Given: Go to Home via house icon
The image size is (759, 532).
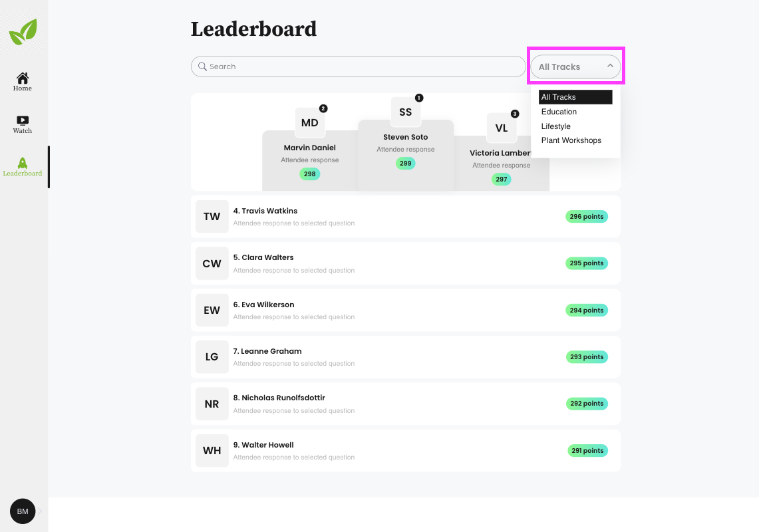Looking at the screenshot, I should [22, 77].
